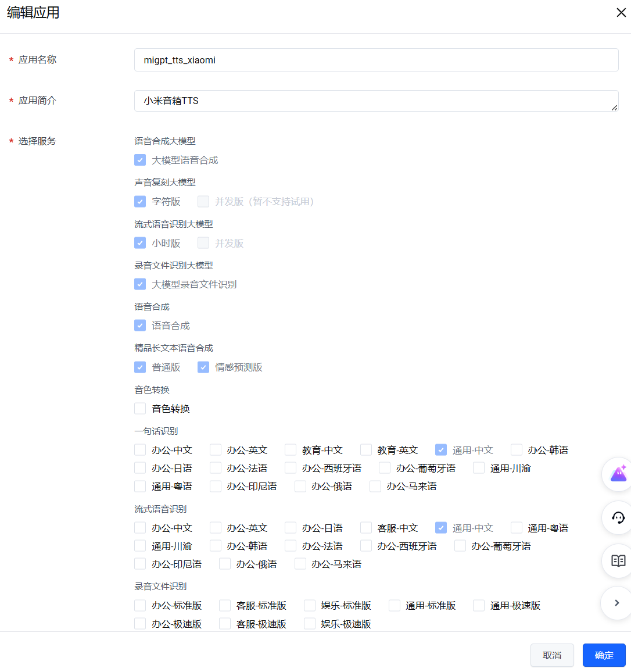Viewport: 631px width, 672px height.
Task: Click the 应用简介 text area
Action: click(376, 101)
